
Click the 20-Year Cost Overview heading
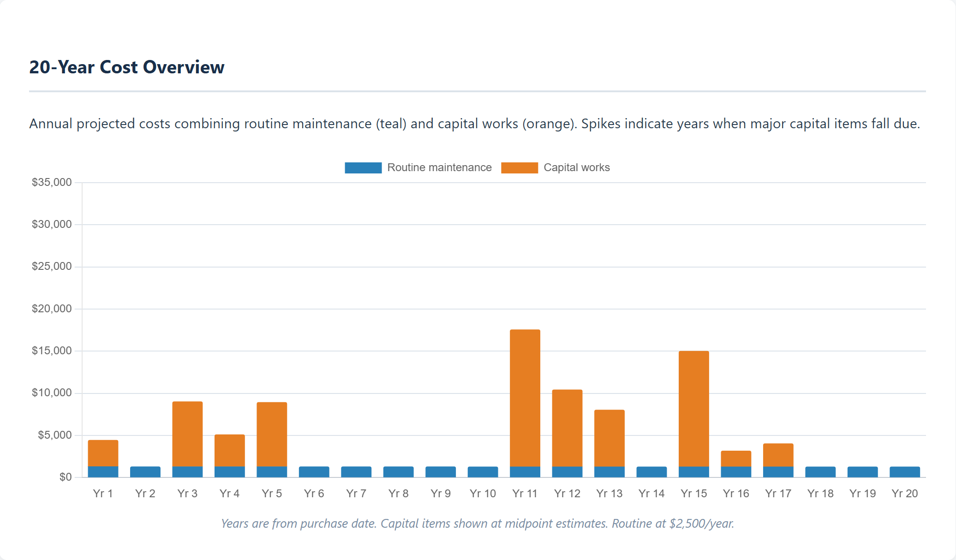pos(127,67)
